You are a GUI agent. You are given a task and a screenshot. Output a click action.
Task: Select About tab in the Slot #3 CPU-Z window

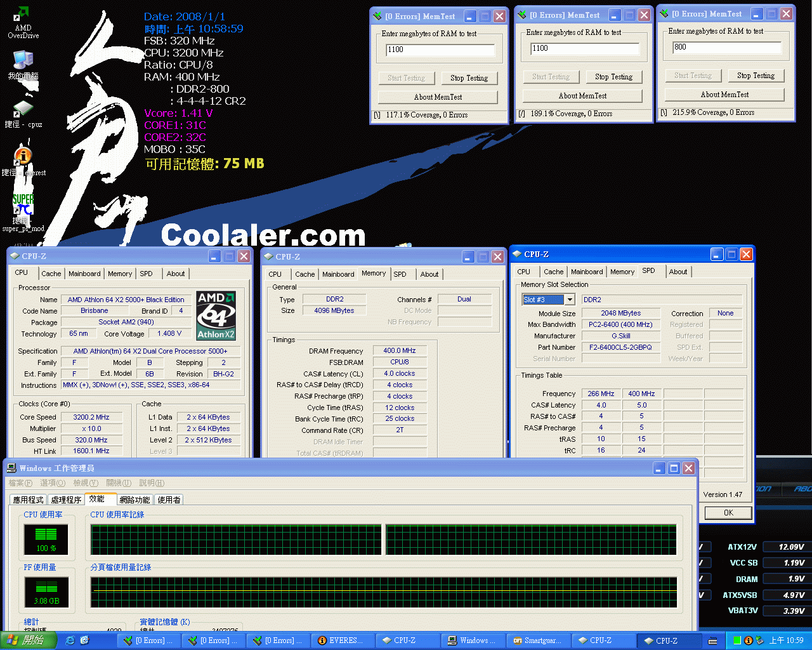pos(678,272)
